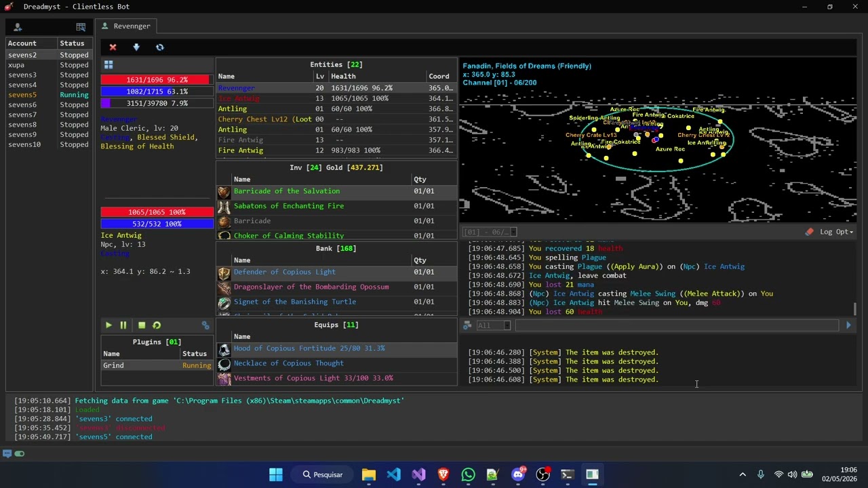The image size is (868, 488).
Task: Sort entities by the Lv column header
Action: [x=320, y=77]
